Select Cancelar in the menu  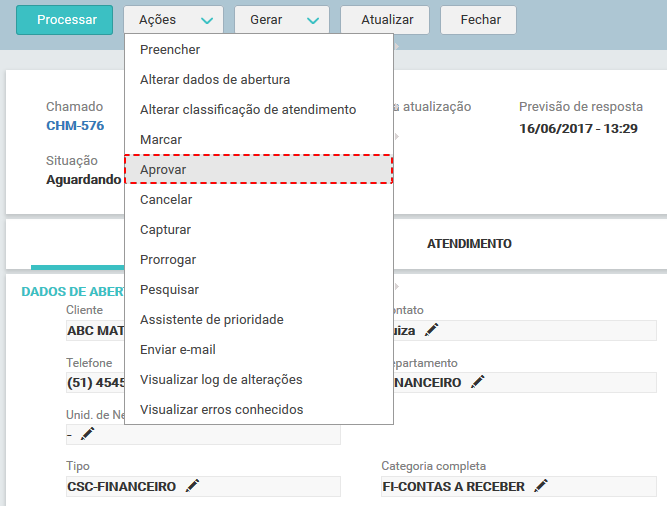click(259, 199)
